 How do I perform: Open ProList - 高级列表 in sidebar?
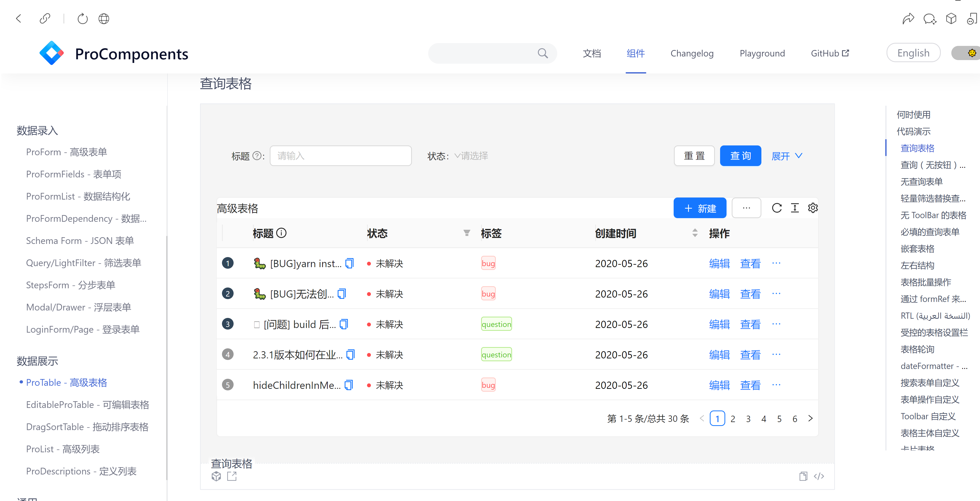(63, 449)
